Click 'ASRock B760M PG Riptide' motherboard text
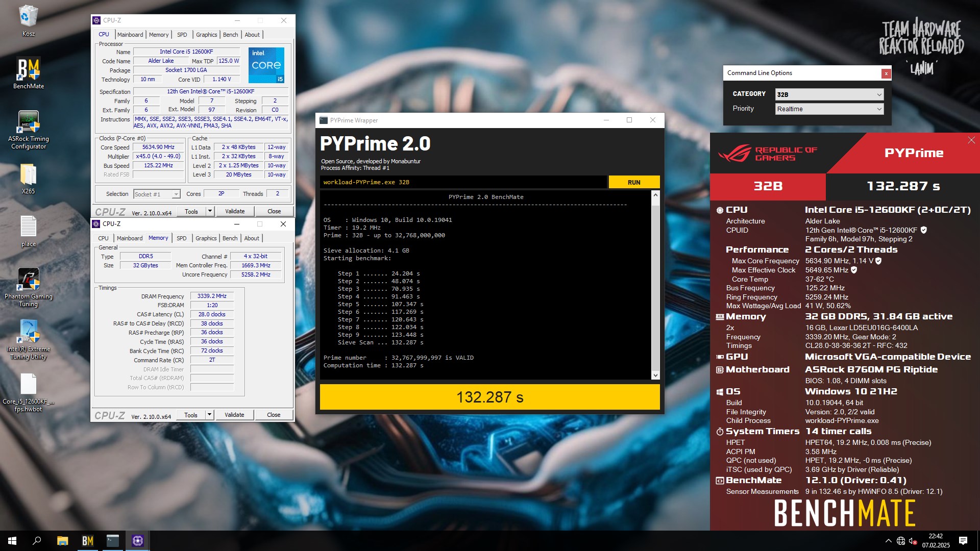Screen dimensions: 980x551 click(x=871, y=369)
